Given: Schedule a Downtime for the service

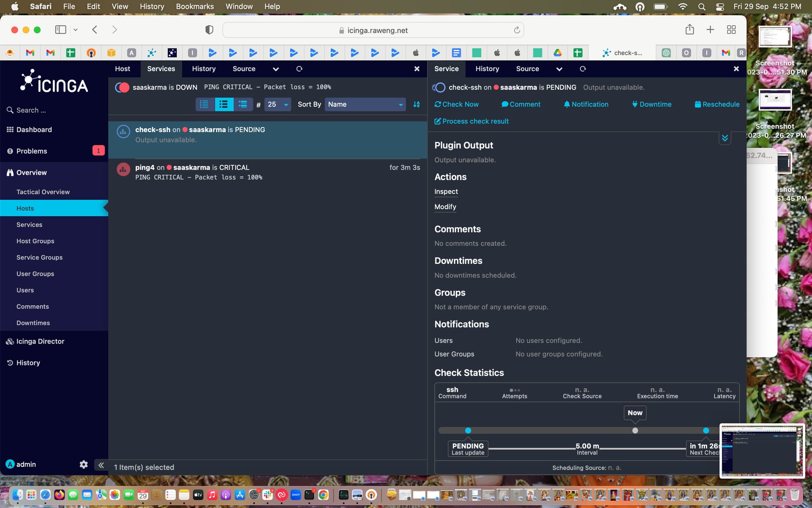Looking at the screenshot, I should click(652, 104).
